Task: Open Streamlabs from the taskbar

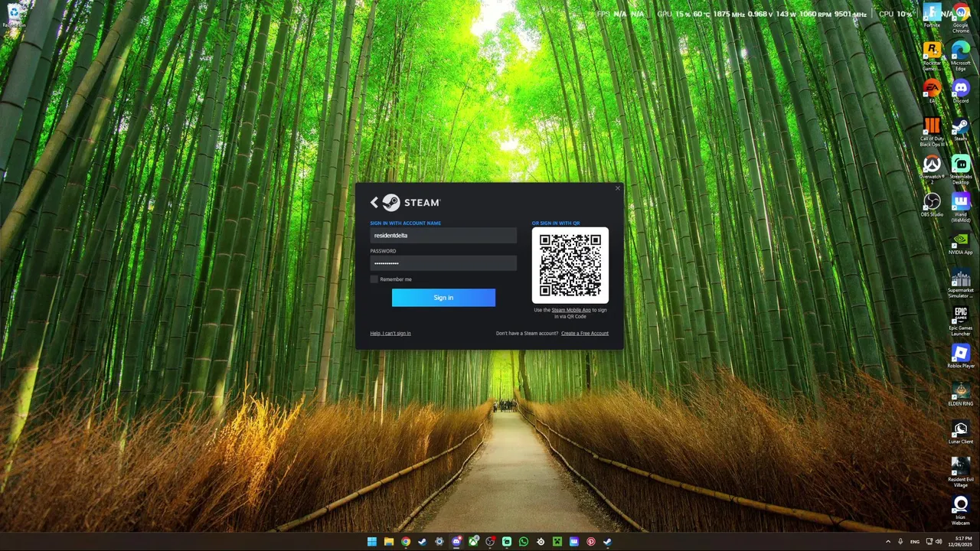Action: click(x=507, y=542)
